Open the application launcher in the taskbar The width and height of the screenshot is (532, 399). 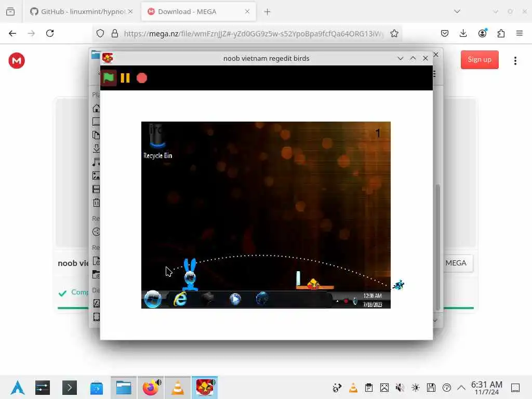18,388
